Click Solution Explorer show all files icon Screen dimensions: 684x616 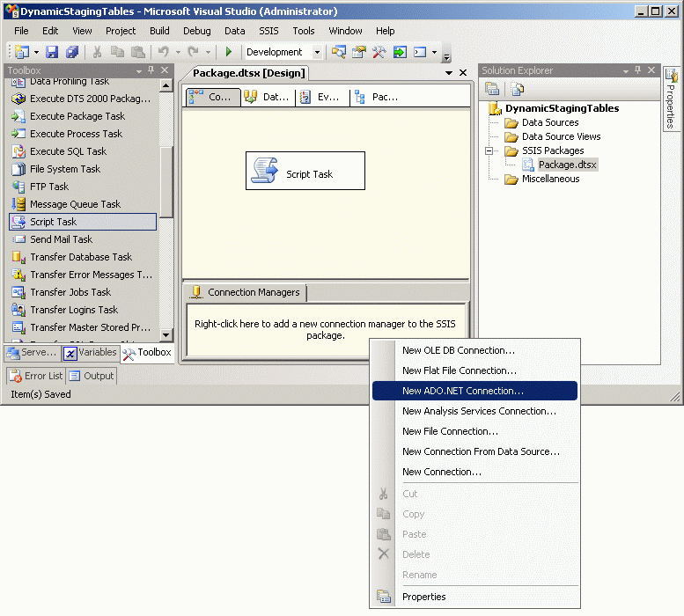518,89
